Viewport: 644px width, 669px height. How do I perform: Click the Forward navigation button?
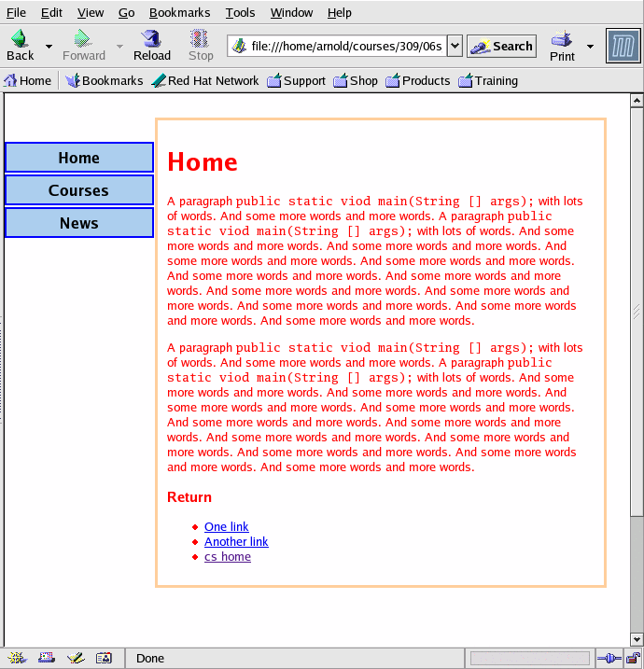click(x=84, y=45)
